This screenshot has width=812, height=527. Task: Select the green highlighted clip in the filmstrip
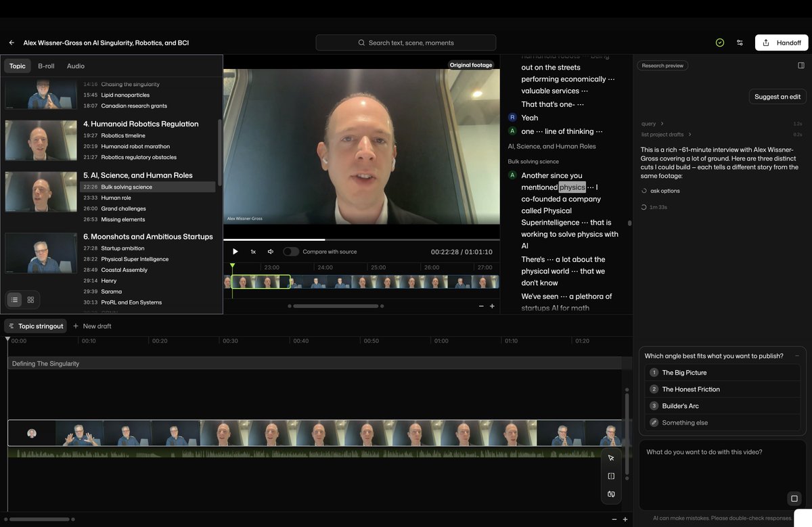coord(261,281)
